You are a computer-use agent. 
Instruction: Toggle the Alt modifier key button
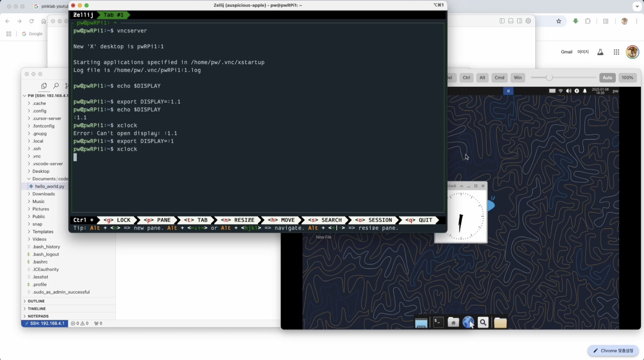[x=482, y=78]
